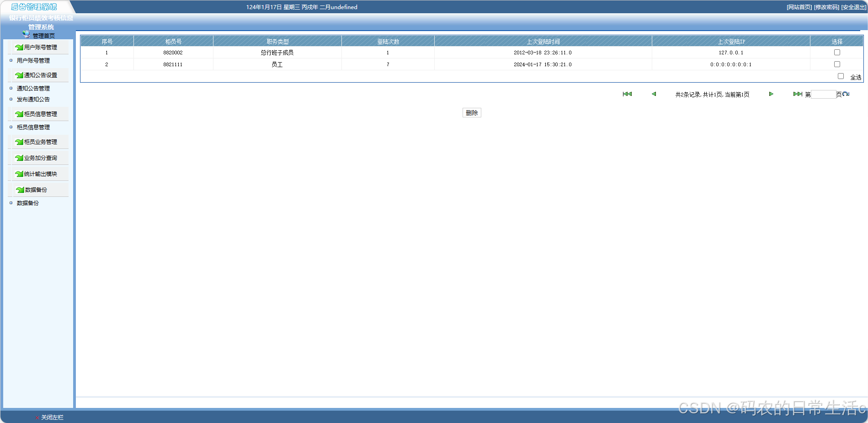Open the 柜员信息管理 module icon

pyautogui.click(x=19, y=114)
